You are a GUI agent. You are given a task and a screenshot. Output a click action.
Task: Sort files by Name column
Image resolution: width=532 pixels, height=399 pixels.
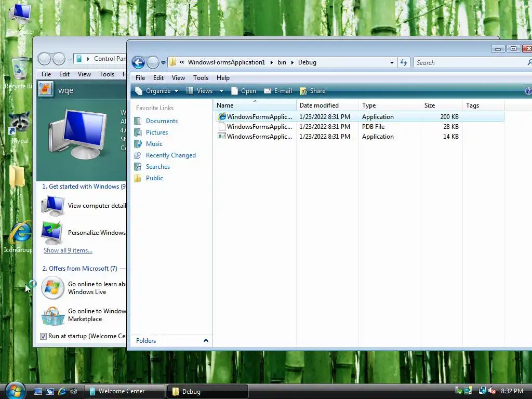[255, 105]
